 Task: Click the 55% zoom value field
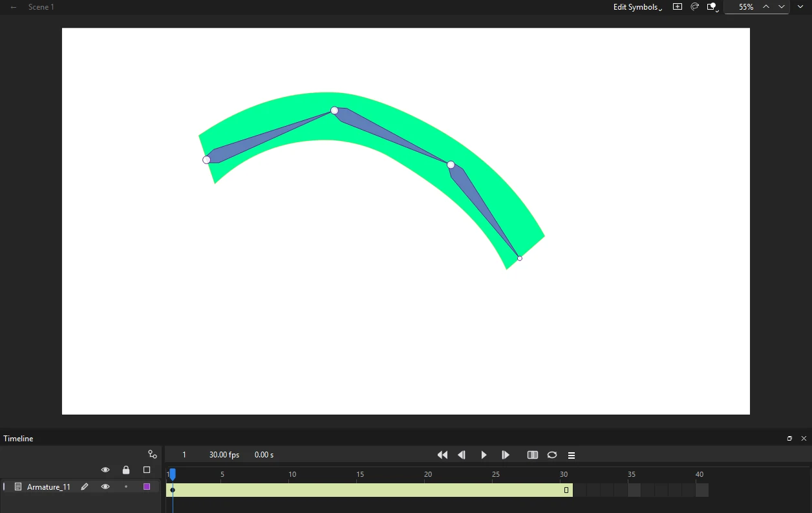click(746, 6)
